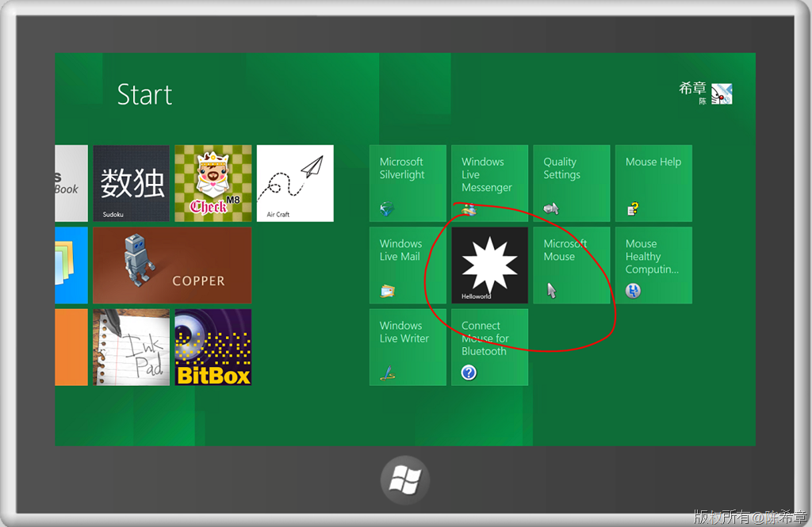Launch Windows Live Mail tile
This screenshot has height=527, width=812.
[x=408, y=265]
